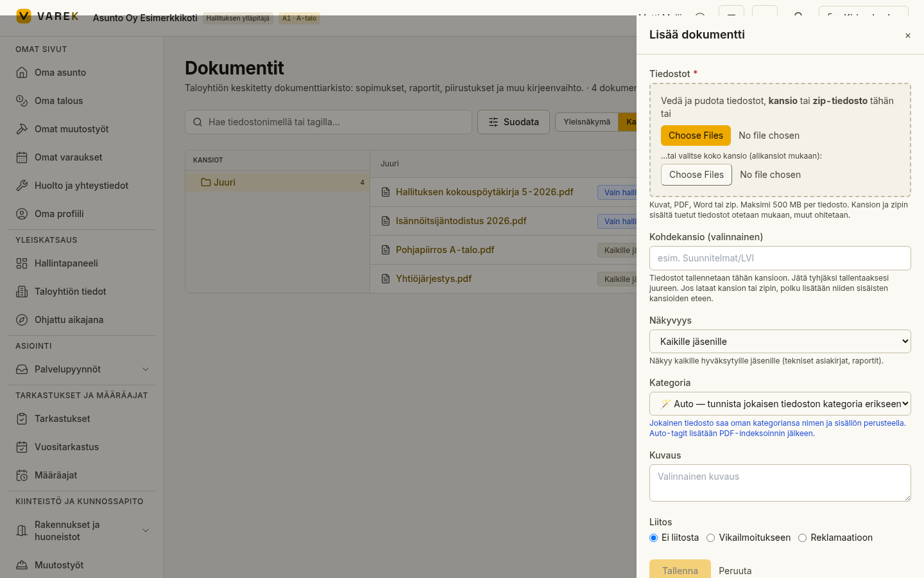
Task: Select Ei liitosta radio option
Action: [653, 538]
